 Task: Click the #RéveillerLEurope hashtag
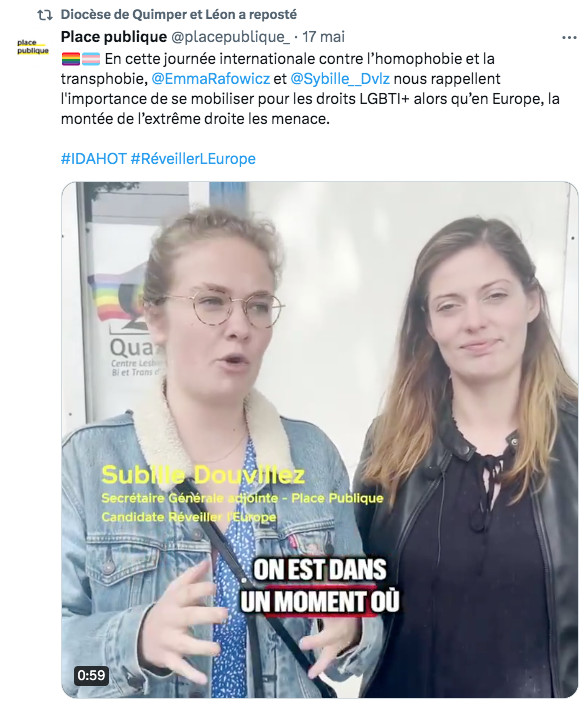coord(193,159)
